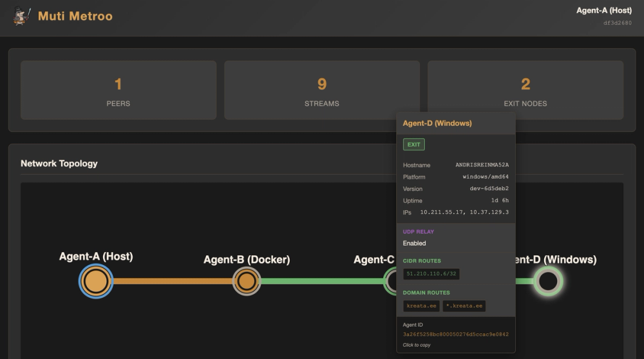The height and width of the screenshot is (359, 644).
Task: Click the Agent-D (Windows) tooltip title
Action: [437, 123]
